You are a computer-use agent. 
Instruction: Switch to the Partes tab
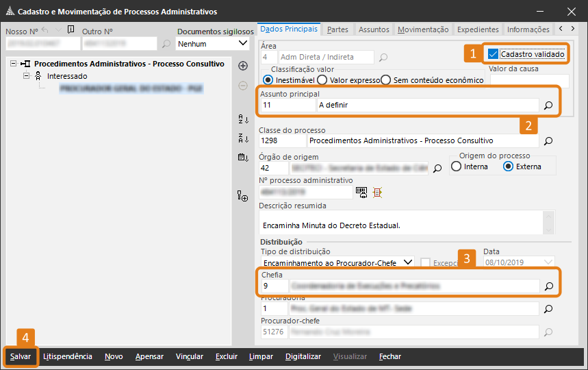point(337,29)
